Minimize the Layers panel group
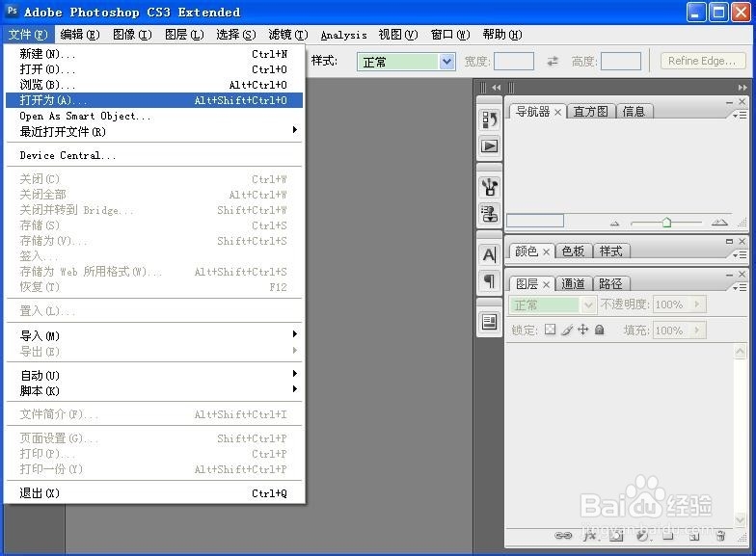The width and height of the screenshot is (756, 556). [729, 274]
